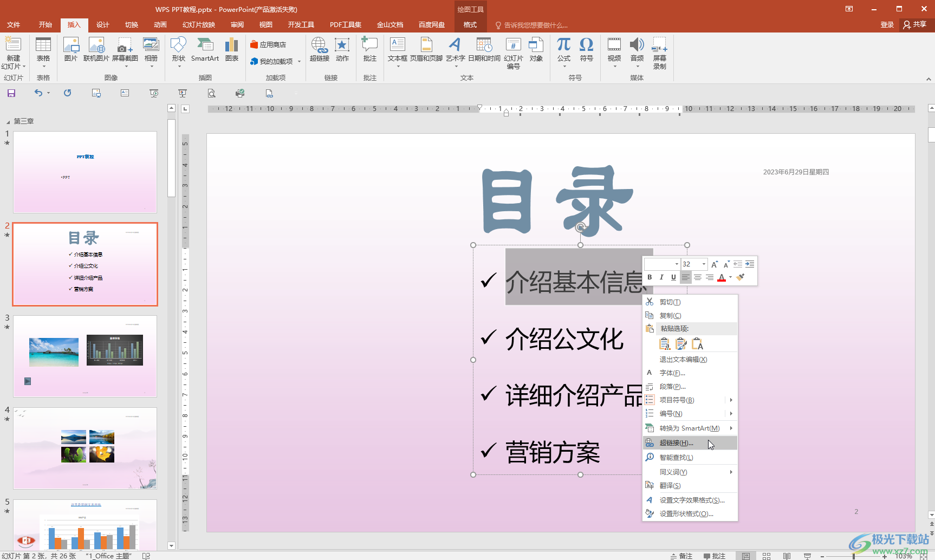Open the 设计 design ribbon tab
The image size is (935, 560).
click(102, 25)
